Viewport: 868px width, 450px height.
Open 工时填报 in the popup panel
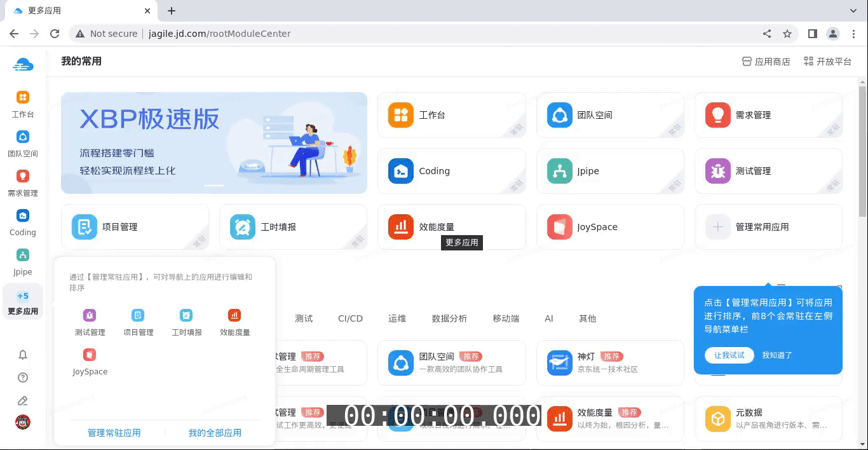coord(186,322)
